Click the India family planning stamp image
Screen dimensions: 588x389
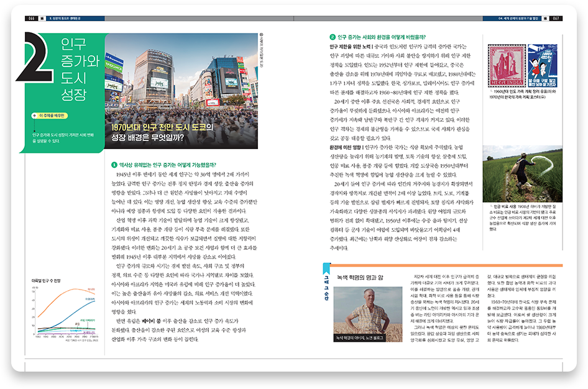pos(507,66)
